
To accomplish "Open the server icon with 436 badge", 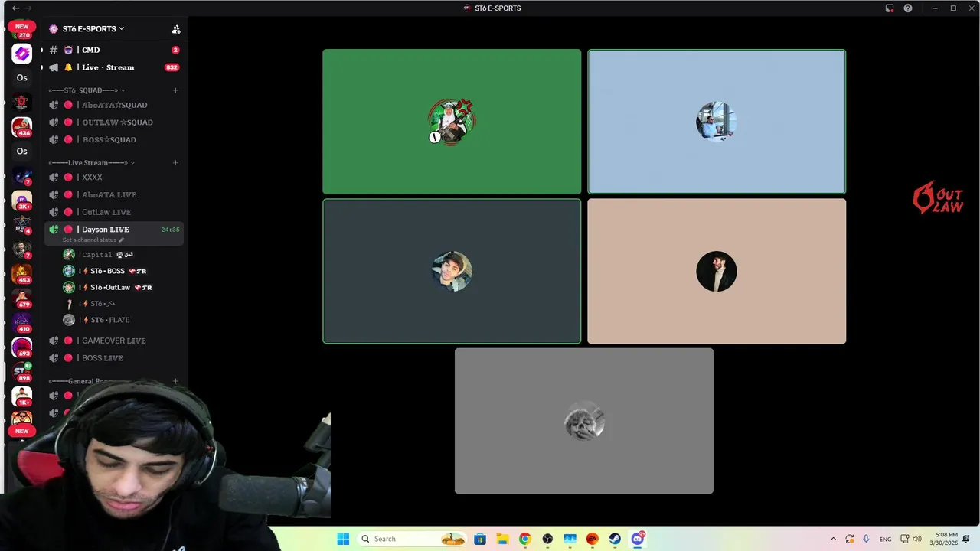I will 22,126.
